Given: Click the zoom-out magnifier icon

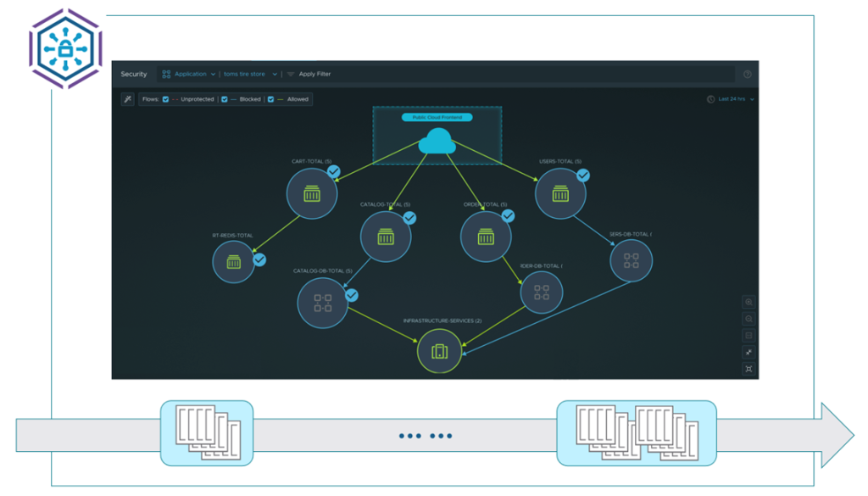Looking at the screenshot, I should coord(748,320).
